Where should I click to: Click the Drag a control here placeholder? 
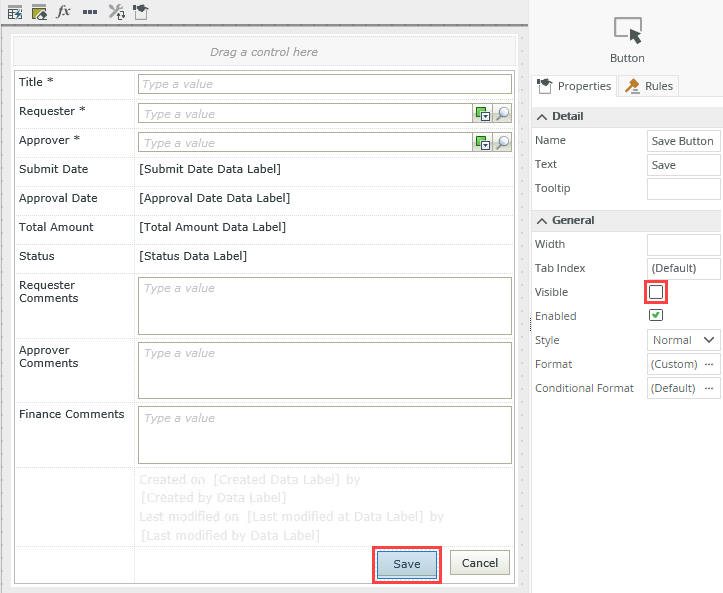click(x=264, y=52)
